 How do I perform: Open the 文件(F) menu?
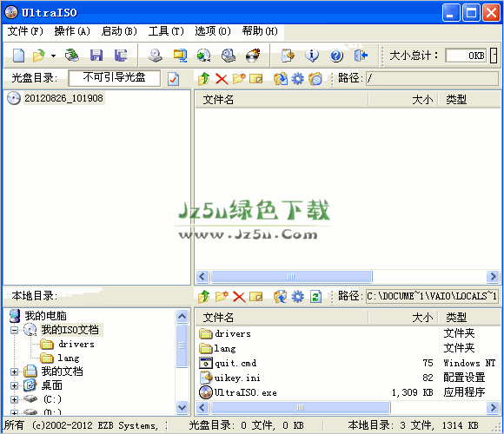[25, 31]
